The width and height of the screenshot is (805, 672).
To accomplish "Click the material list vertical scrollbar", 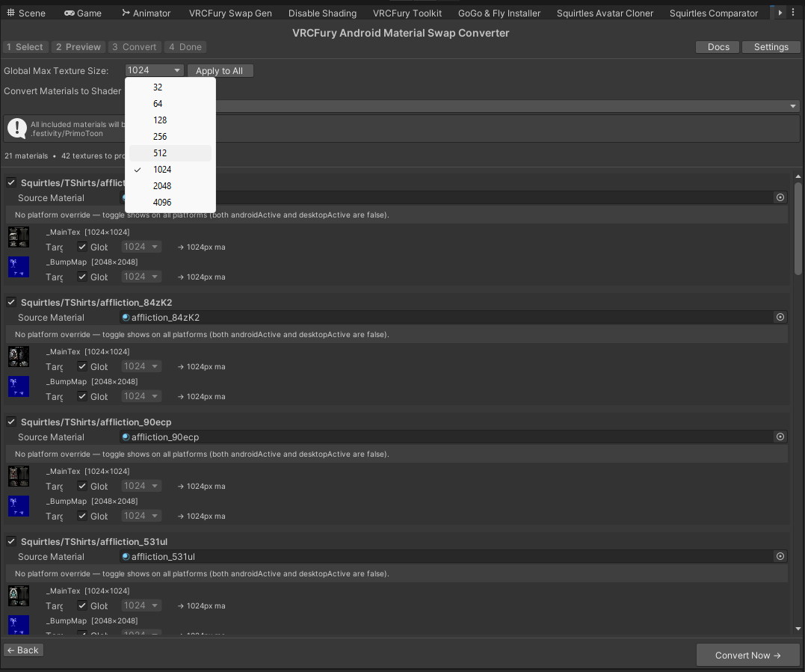I will (x=798, y=229).
